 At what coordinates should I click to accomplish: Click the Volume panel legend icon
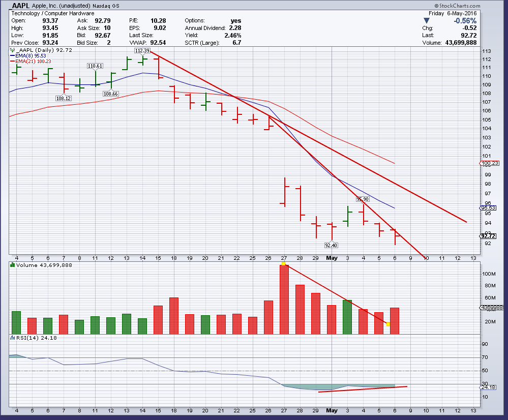coord(13,265)
